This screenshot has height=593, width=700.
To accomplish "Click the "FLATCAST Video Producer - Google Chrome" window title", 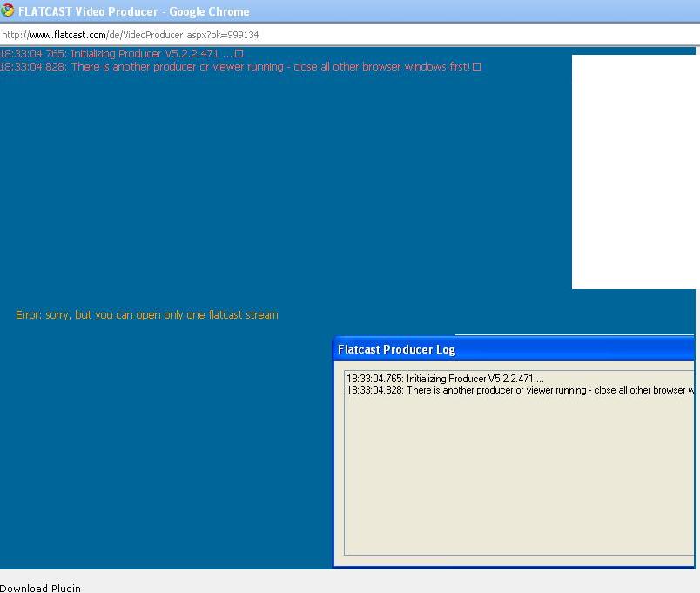I will click(133, 11).
